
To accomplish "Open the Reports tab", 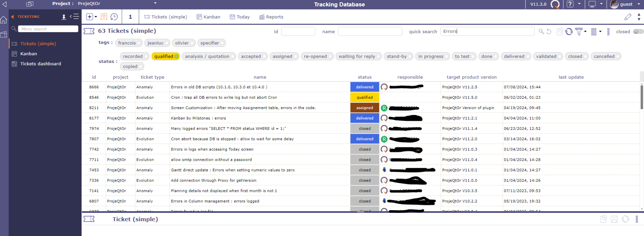I will click(271, 17).
